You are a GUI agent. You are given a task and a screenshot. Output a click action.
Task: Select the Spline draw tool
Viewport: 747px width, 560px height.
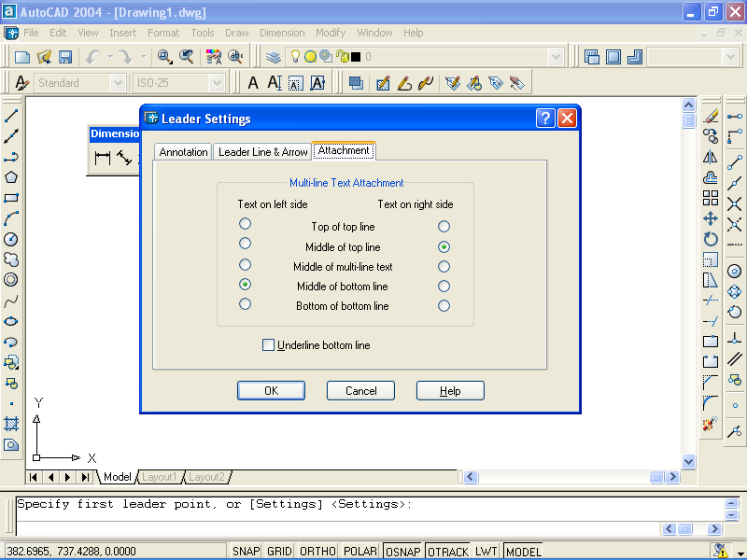coord(11,301)
